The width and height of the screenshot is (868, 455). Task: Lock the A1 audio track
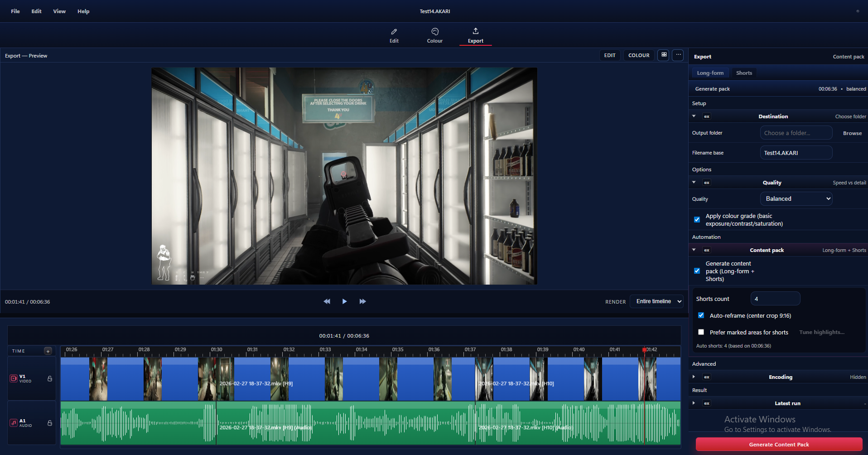(49, 423)
